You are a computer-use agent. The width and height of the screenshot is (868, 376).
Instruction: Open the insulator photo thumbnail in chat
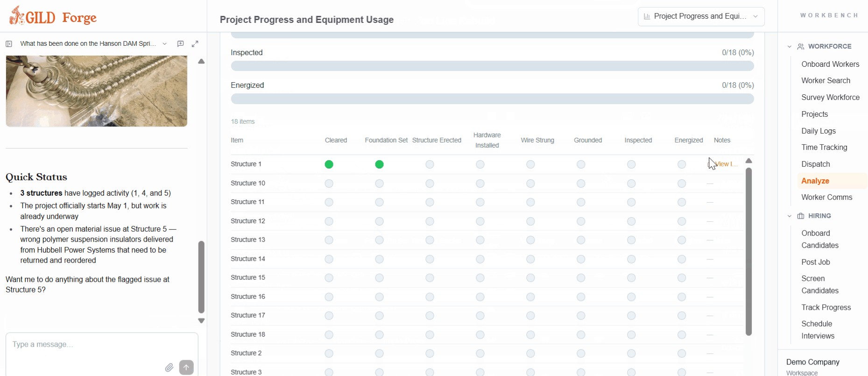click(x=97, y=91)
